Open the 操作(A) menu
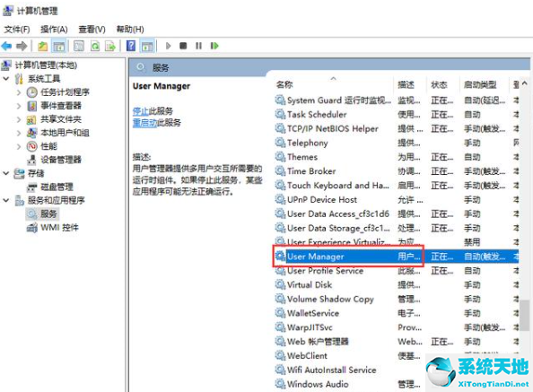The width and height of the screenshot is (533, 392). (54, 30)
